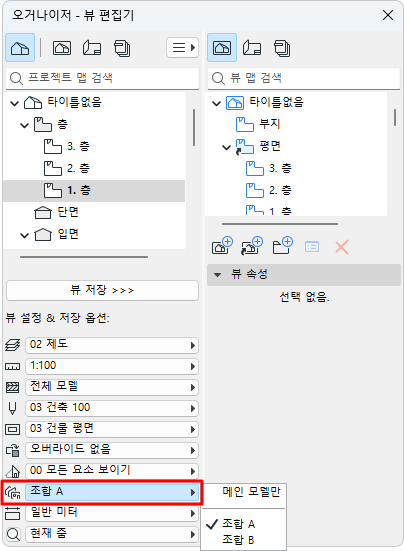The height and width of the screenshot is (551, 404).
Task: Click the scale ruler icon beside 1:100
Action: tap(13, 367)
